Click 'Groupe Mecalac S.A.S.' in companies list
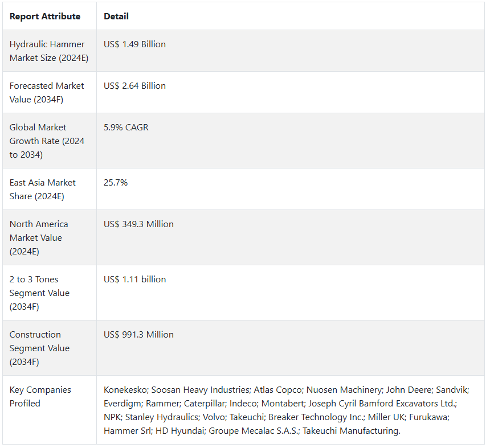This screenshot has height=448, width=490. point(254,431)
